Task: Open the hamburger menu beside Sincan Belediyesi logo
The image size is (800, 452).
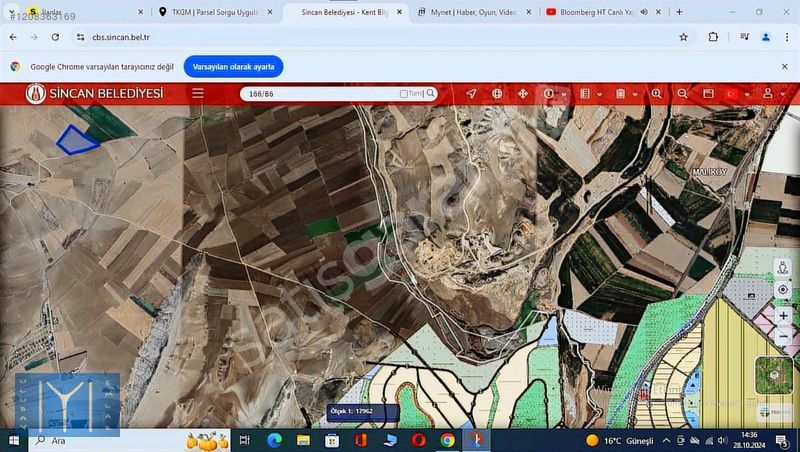Action: [198, 93]
